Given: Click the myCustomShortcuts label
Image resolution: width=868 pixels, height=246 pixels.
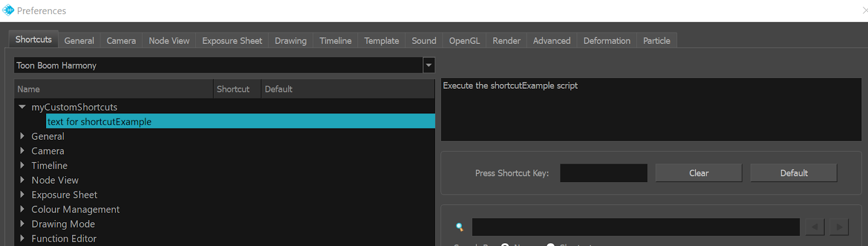Looking at the screenshot, I should (74, 107).
